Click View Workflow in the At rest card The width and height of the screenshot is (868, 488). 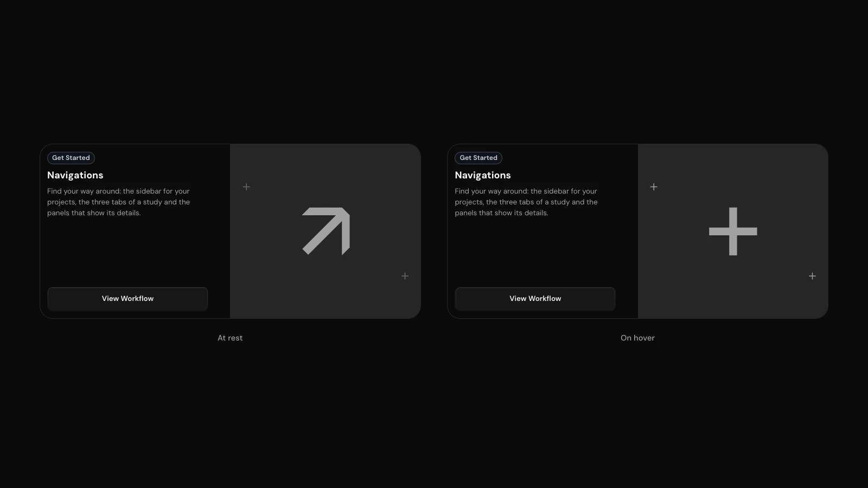[x=127, y=299]
